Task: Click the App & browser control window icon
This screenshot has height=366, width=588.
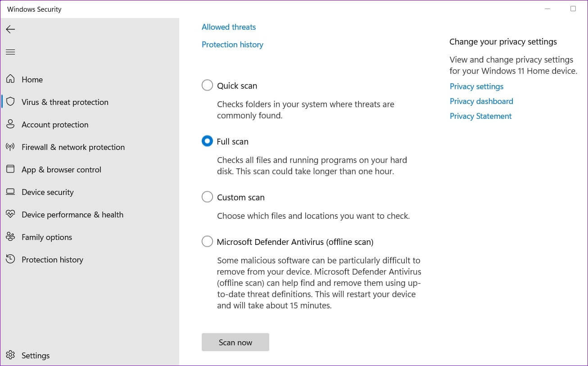Action: [x=10, y=169]
